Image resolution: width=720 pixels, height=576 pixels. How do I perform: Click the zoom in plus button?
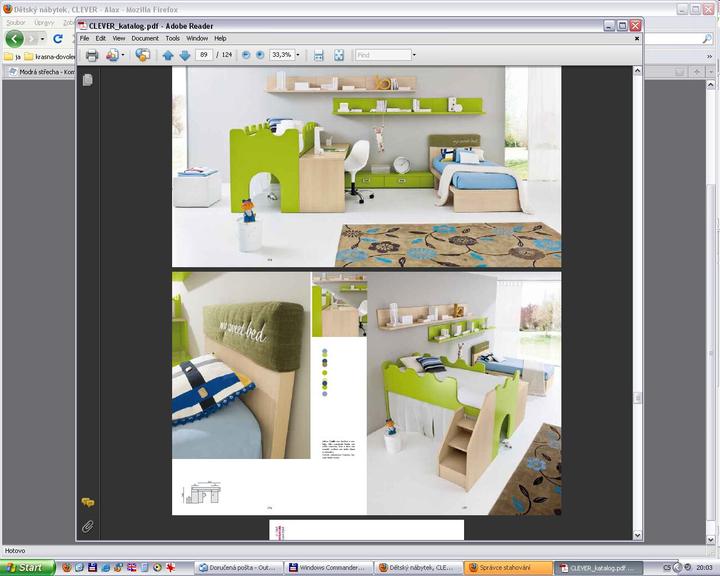(260, 55)
